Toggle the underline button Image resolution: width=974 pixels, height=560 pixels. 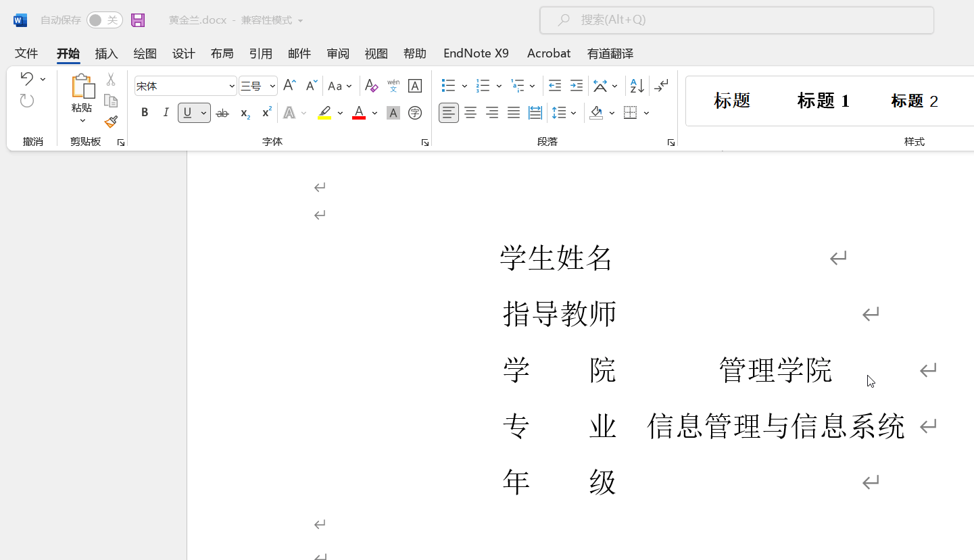(x=187, y=112)
